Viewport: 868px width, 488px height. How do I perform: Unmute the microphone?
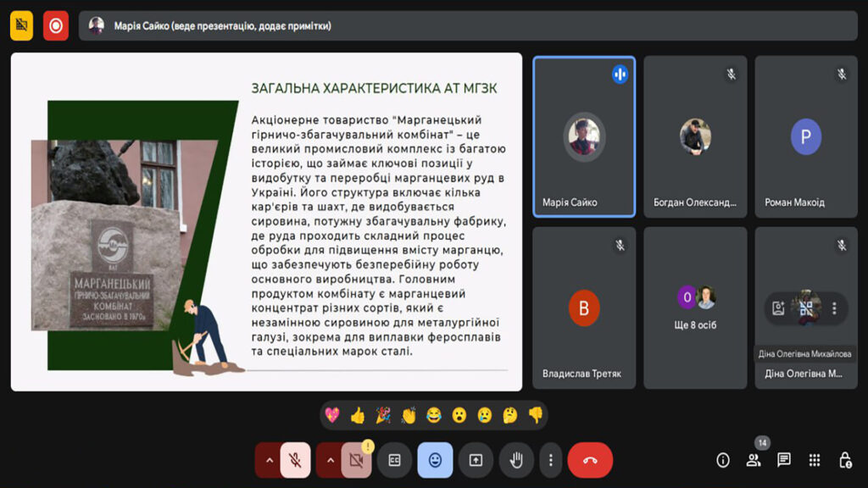(296, 460)
